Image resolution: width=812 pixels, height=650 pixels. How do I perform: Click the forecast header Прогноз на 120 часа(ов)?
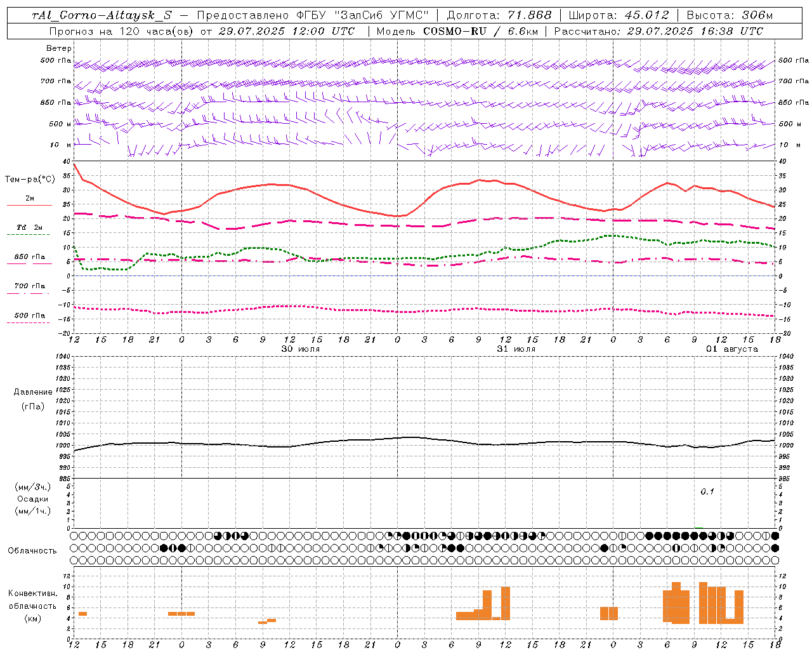121,31
